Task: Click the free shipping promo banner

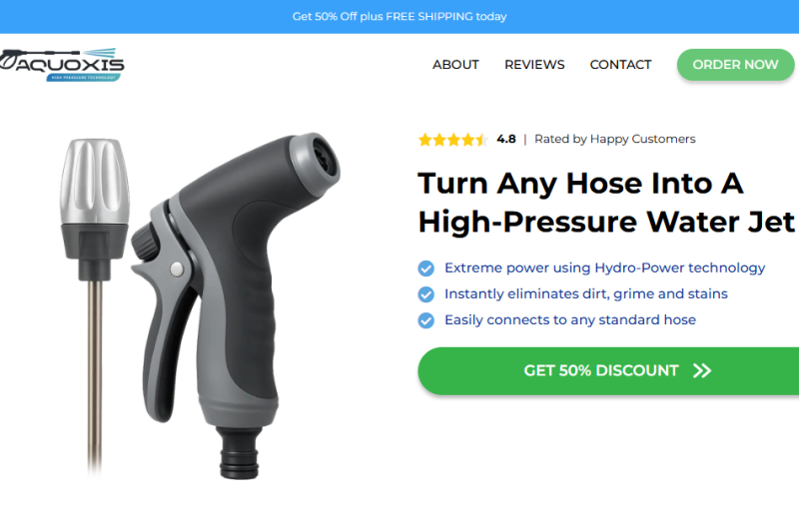Action: tap(399, 16)
